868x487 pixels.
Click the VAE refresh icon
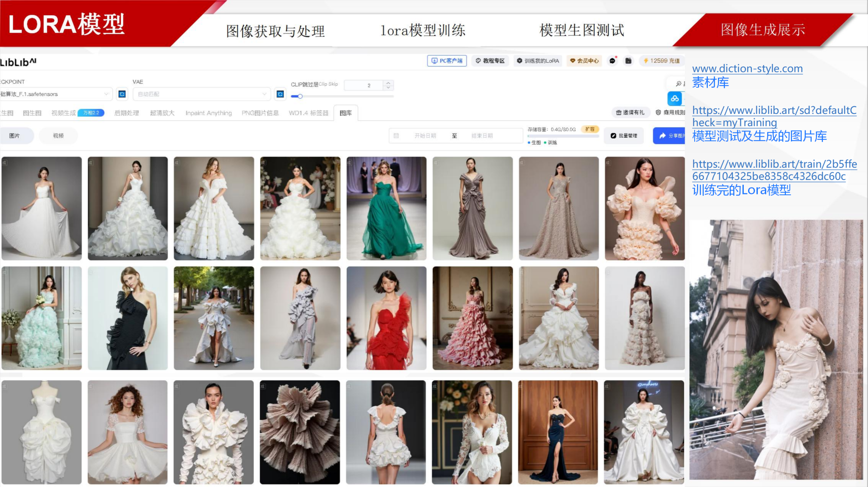pos(280,94)
